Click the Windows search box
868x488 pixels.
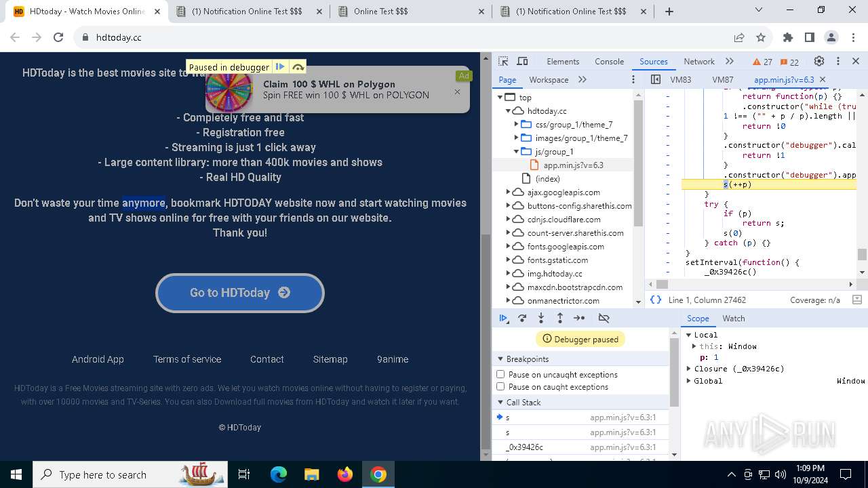coord(129,474)
